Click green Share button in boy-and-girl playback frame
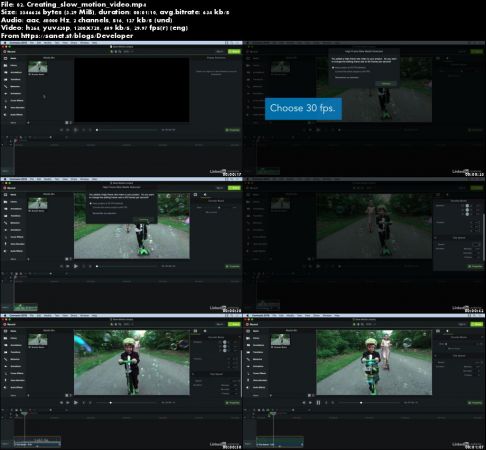 pyautogui.click(x=477, y=324)
